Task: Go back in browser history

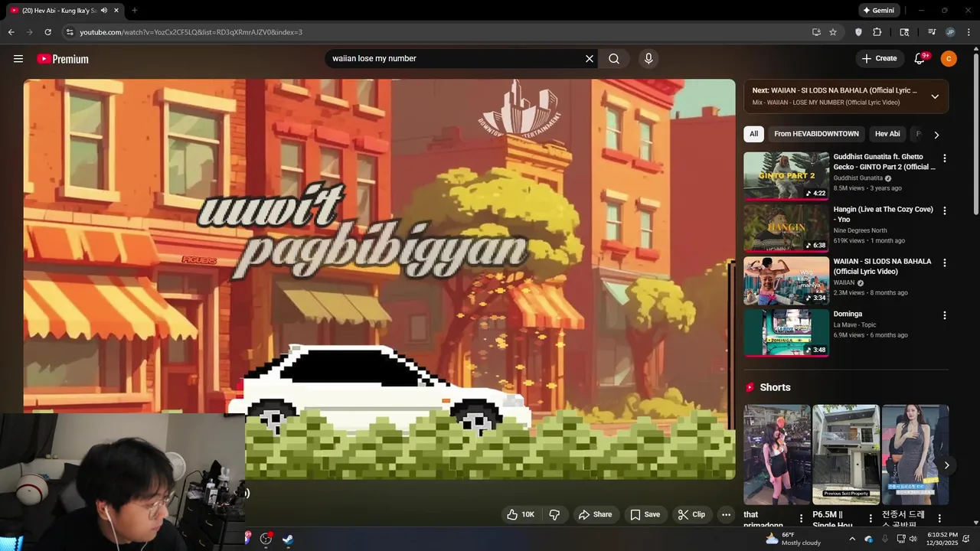Action: tap(11, 32)
